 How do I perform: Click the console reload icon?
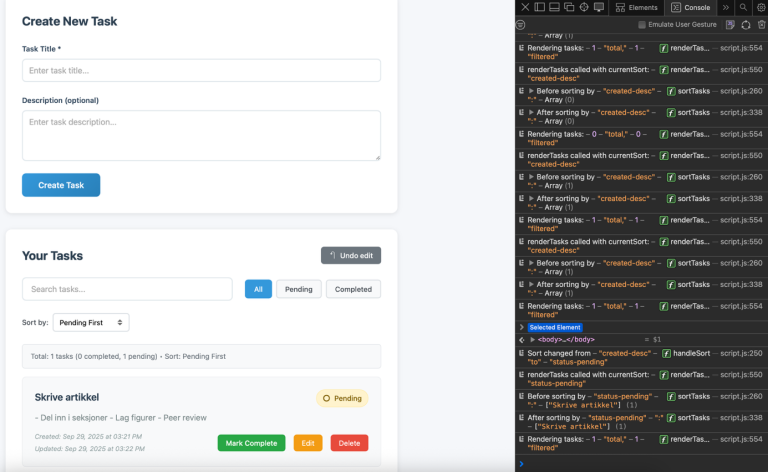tap(745, 24)
